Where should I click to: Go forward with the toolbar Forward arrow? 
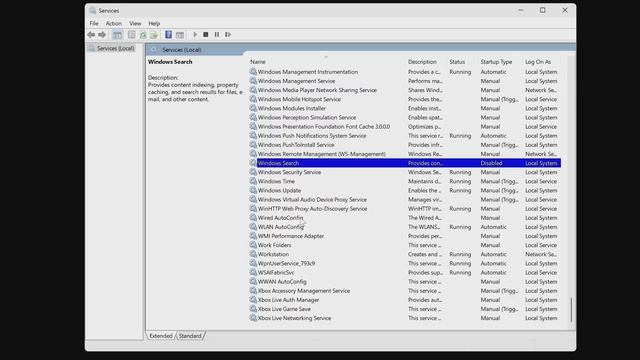(102, 35)
